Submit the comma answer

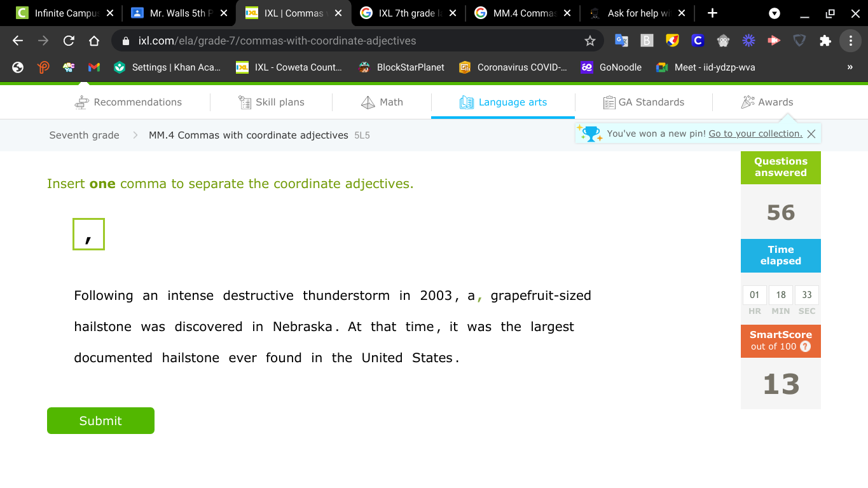point(100,421)
